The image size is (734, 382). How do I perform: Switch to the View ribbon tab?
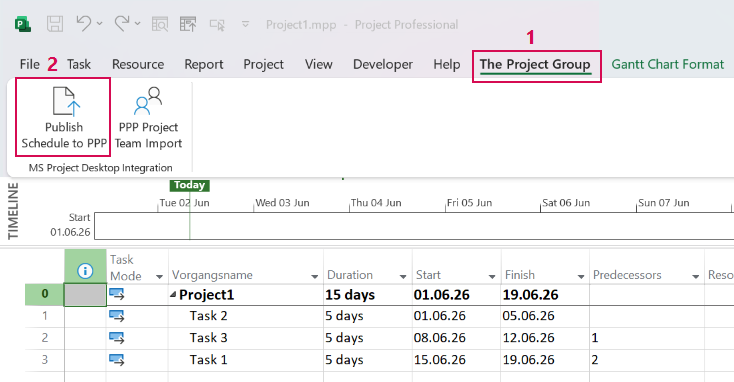click(x=319, y=64)
